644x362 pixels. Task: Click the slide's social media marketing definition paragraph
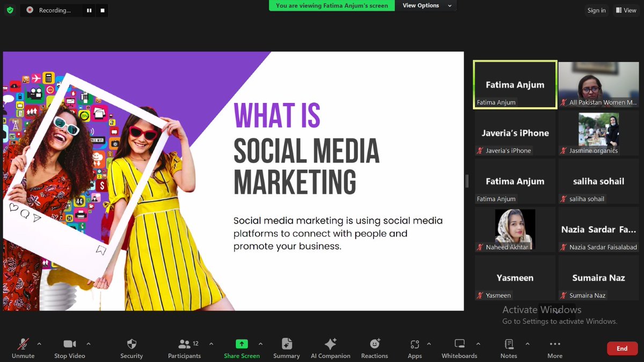(338, 234)
